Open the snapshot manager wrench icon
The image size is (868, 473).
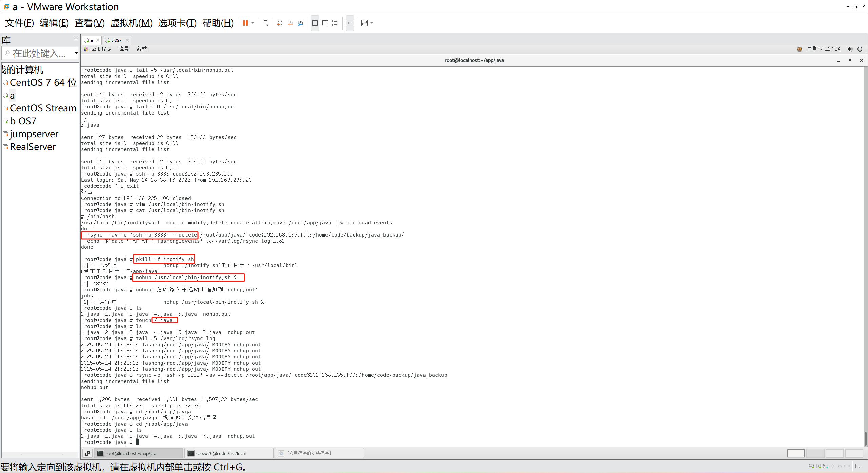pos(300,23)
